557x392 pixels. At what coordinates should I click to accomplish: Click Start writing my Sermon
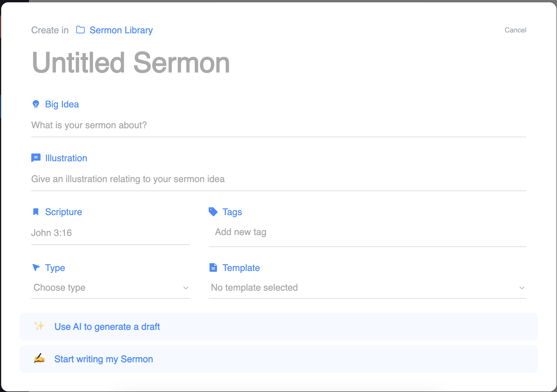[x=104, y=359]
